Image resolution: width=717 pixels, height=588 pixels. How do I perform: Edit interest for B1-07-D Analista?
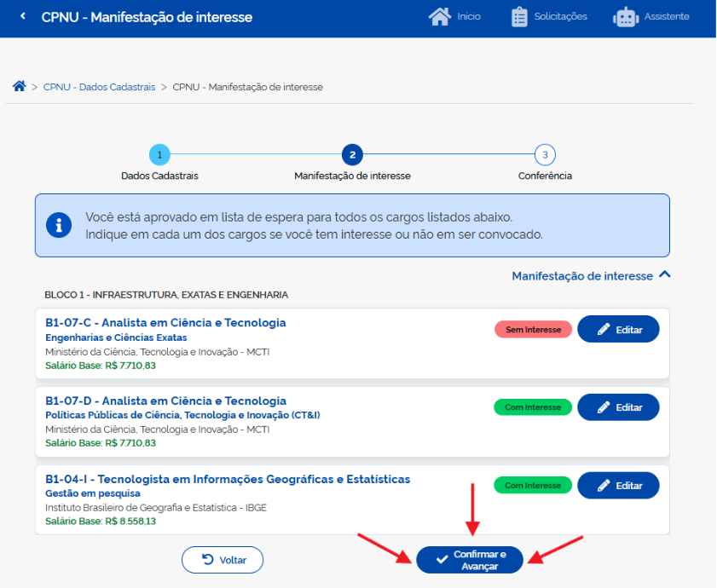pos(618,407)
